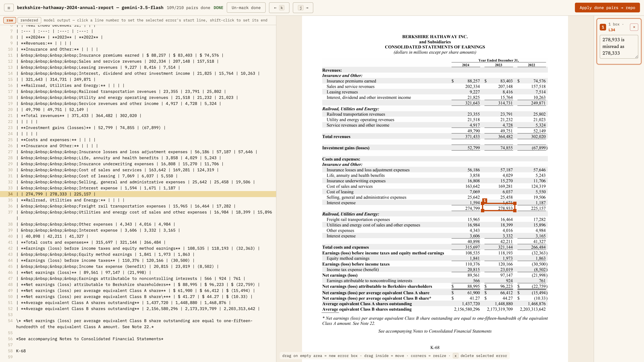Click line number 41
The image size is (644, 362).
click(x=10, y=242)
